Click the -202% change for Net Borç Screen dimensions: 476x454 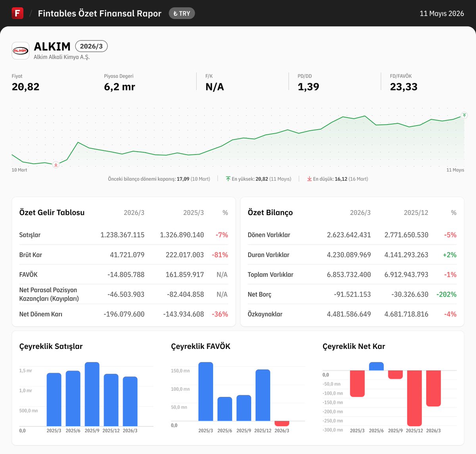tap(446, 294)
